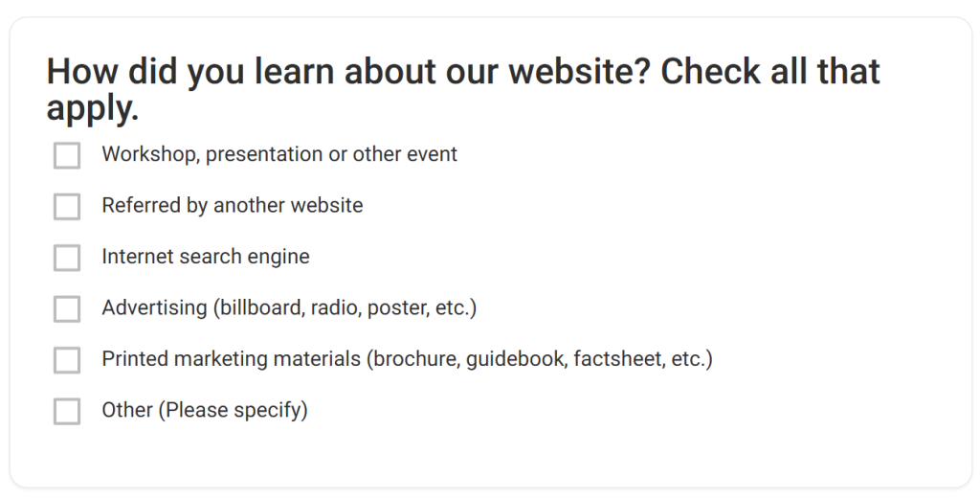980x499 pixels.
Task: Click the 'Printed marketing materials' label text
Action: [232, 359]
